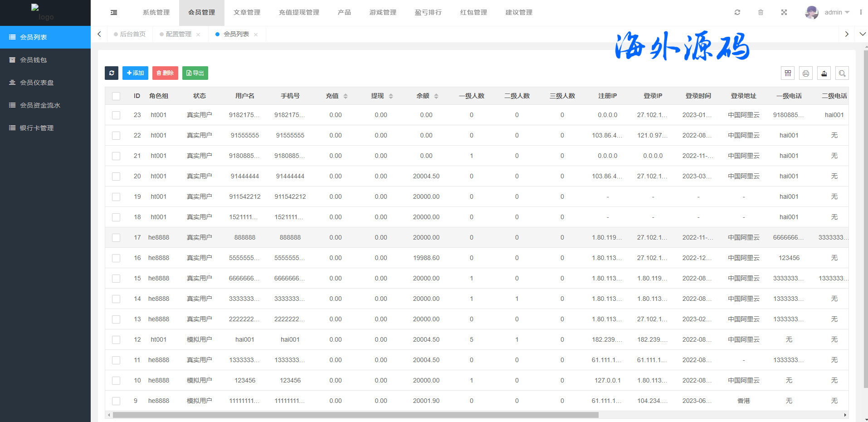The image size is (868, 422).
Task: Expand the tab options chevron at far right
Action: pos(862,34)
